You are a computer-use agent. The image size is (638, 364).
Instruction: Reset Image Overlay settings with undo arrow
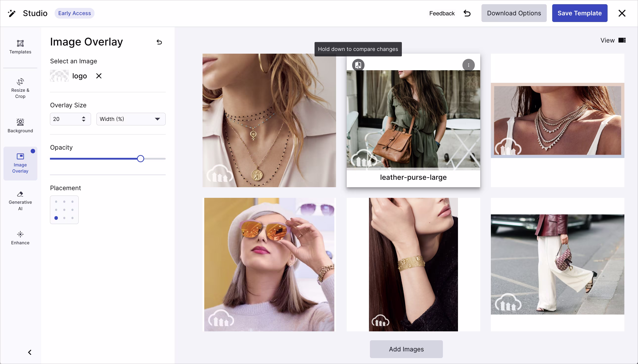pyautogui.click(x=159, y=42)
